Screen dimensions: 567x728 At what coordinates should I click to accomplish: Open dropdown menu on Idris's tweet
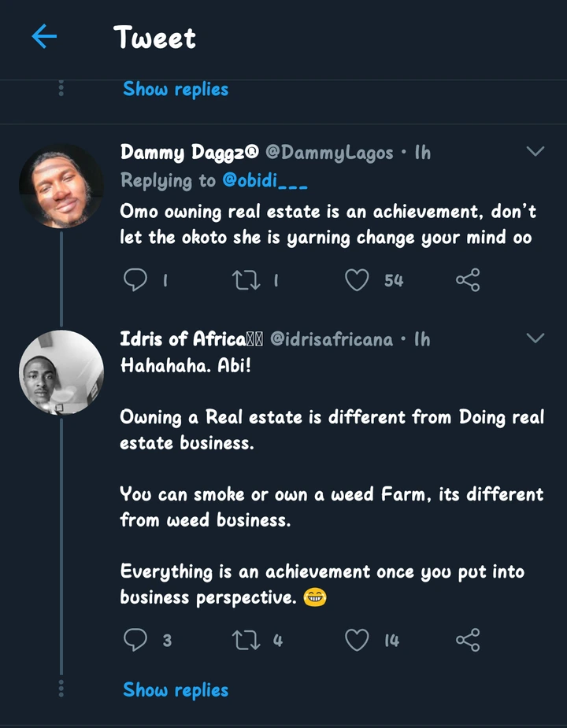[x=535, y=338]
